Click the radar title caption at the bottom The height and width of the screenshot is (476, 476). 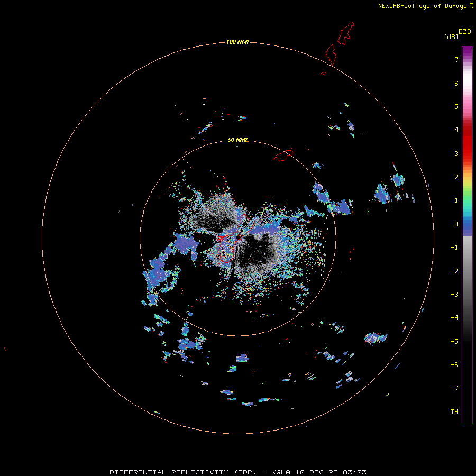(238, 472)
